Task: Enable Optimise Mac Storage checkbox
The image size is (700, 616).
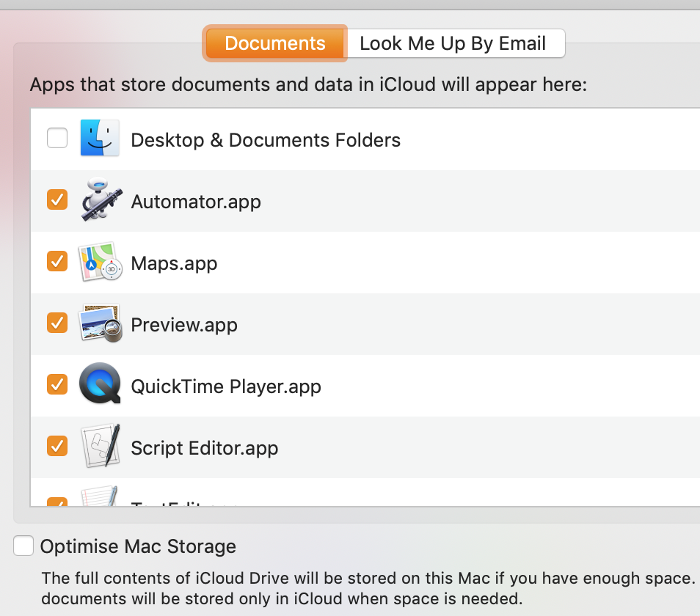Action: (x=23, y=546)
